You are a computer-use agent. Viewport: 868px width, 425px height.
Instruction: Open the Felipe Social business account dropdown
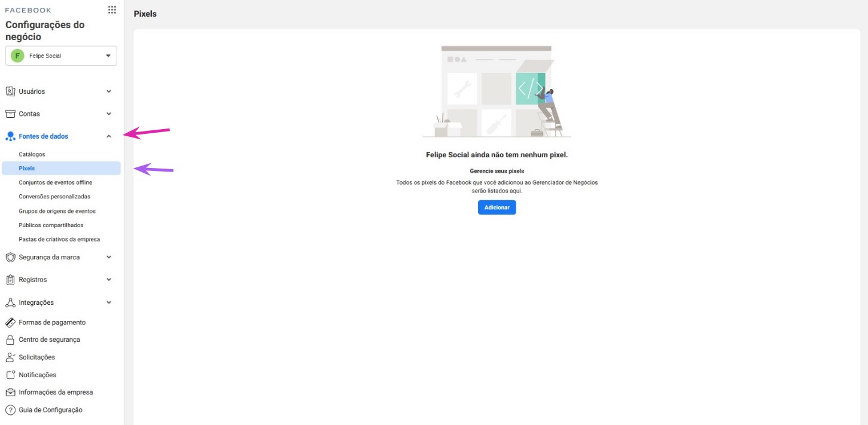tap(61, 56)
